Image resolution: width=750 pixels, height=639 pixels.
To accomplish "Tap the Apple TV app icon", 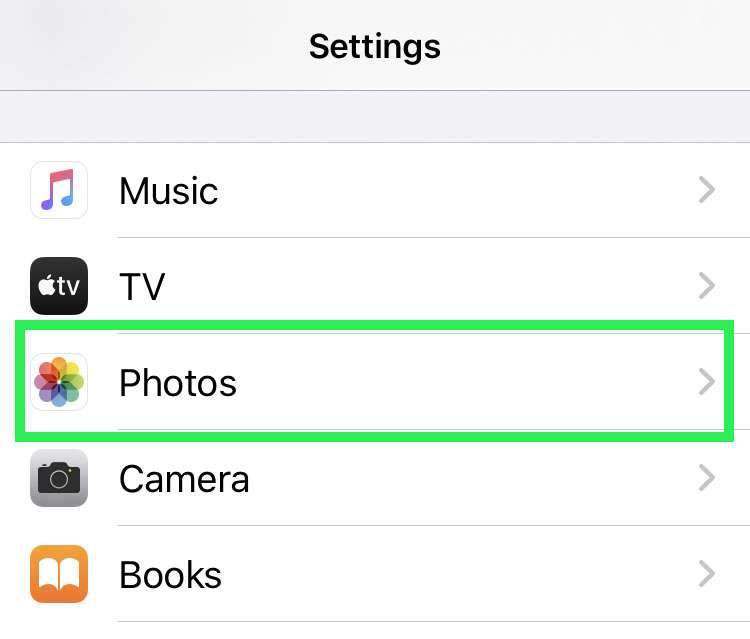I will coord(59,286).
